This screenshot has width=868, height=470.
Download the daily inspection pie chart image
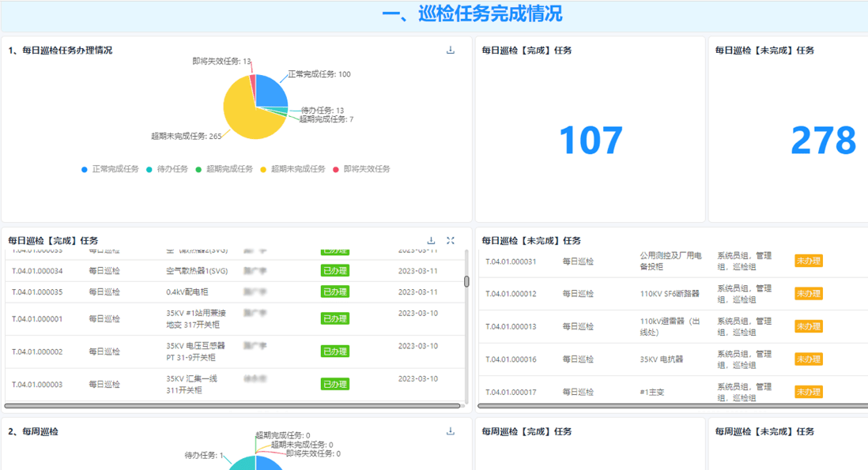point(451,49)
